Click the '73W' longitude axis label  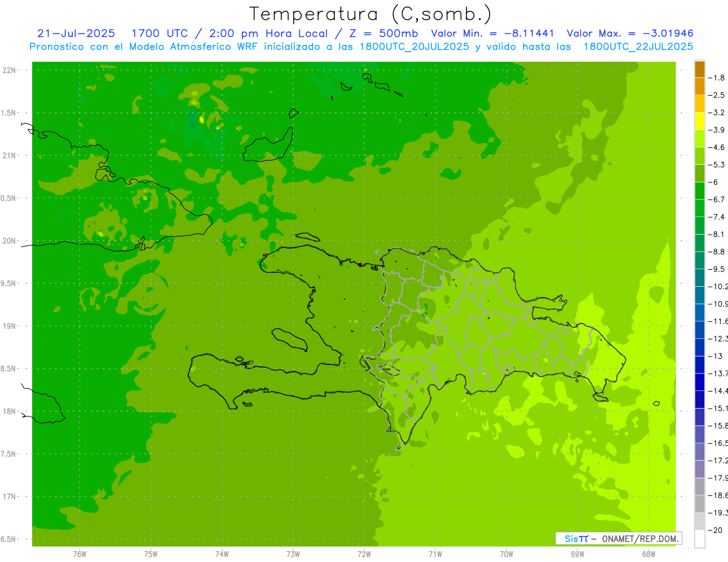pos(293,555)
